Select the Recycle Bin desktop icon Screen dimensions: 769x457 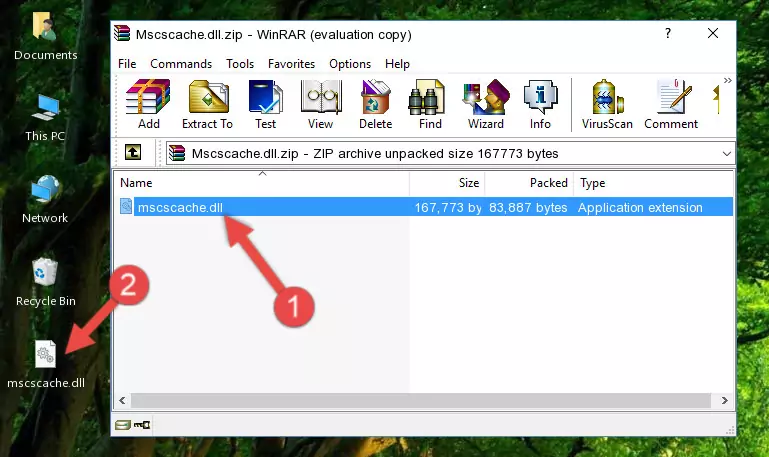[x=45, y=283]
